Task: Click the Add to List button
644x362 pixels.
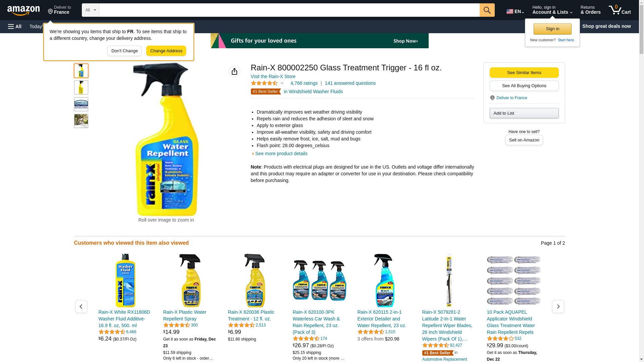Action: coord(524,113)
